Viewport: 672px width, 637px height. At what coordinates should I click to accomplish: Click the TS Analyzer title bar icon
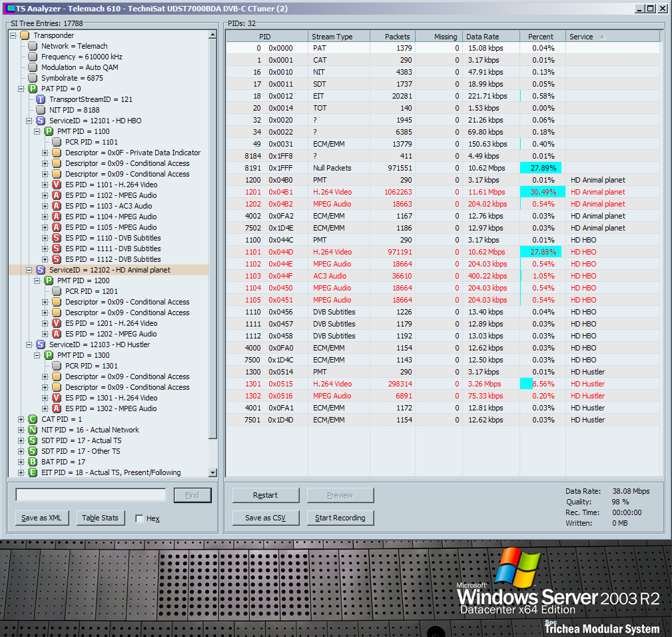[x=9, y=9]
